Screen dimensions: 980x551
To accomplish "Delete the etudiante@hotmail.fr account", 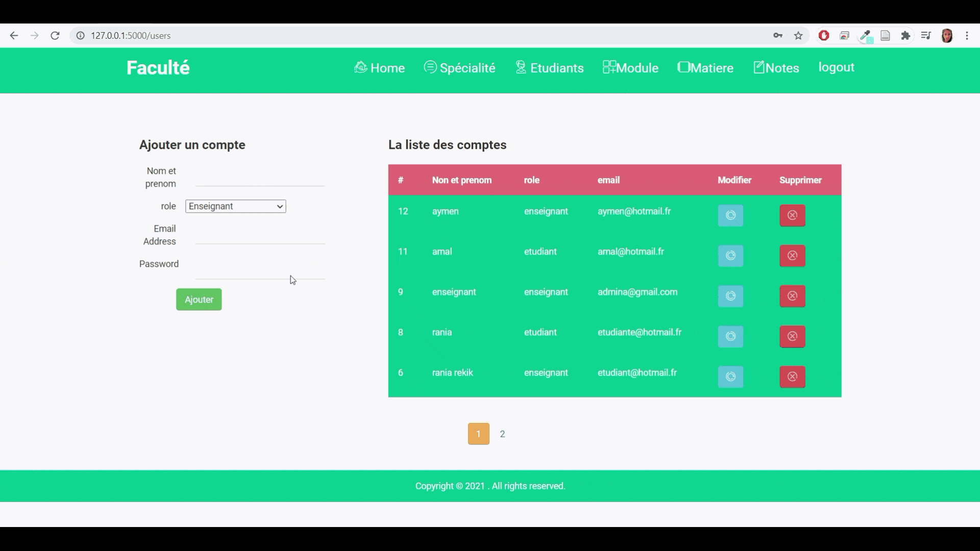I will [x=792, y=336].
